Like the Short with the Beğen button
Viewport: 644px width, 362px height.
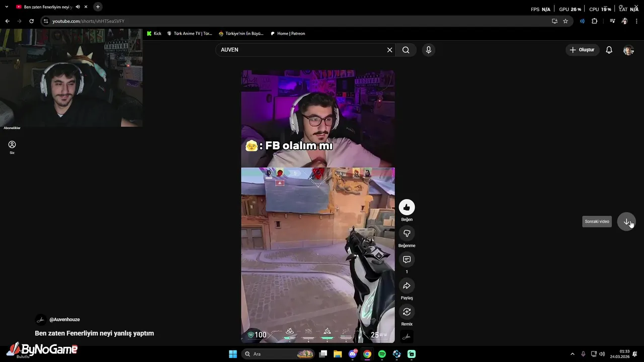coord(407,207)
